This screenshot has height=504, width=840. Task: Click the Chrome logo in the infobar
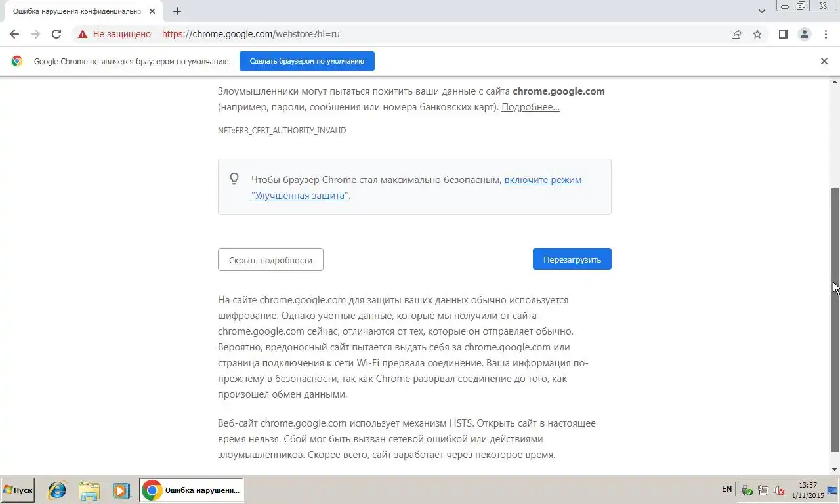[x=17, y=61]
